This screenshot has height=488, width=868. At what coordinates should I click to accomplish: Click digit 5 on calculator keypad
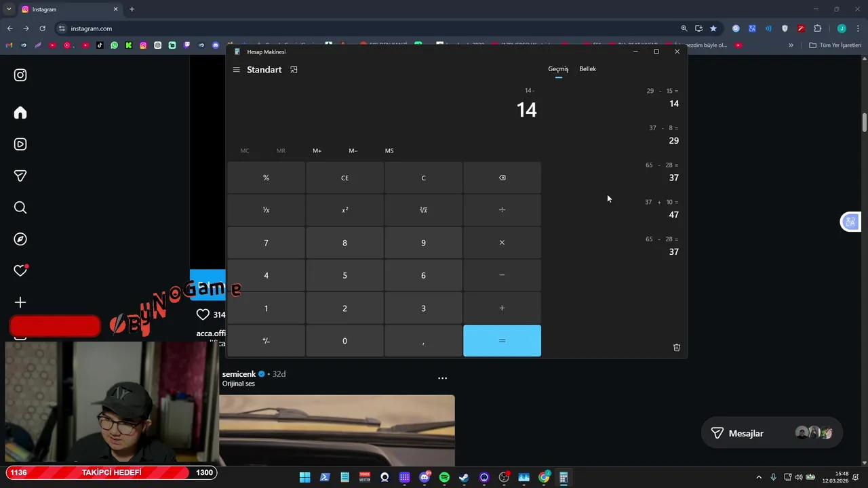[344, 275]
